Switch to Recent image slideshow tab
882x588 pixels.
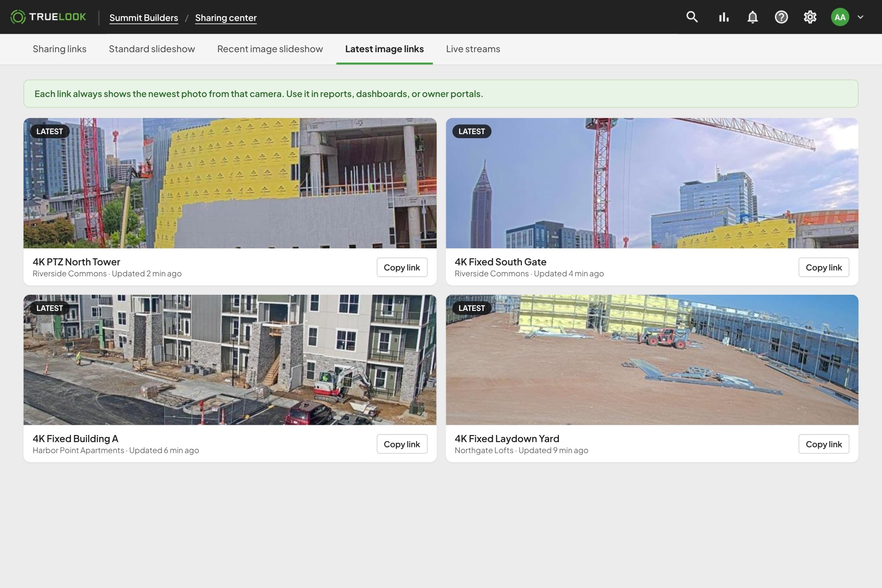click(270, 49)
